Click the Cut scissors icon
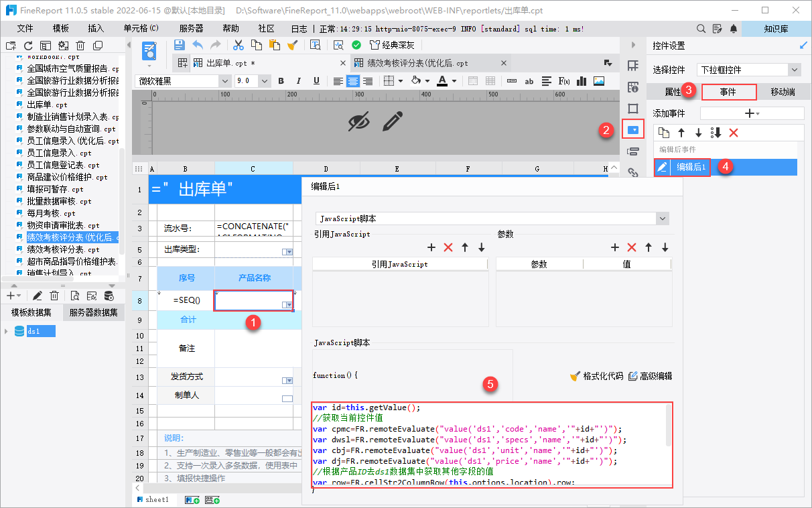Viewport: 812px width, 508px height. (x=238, y=45)
